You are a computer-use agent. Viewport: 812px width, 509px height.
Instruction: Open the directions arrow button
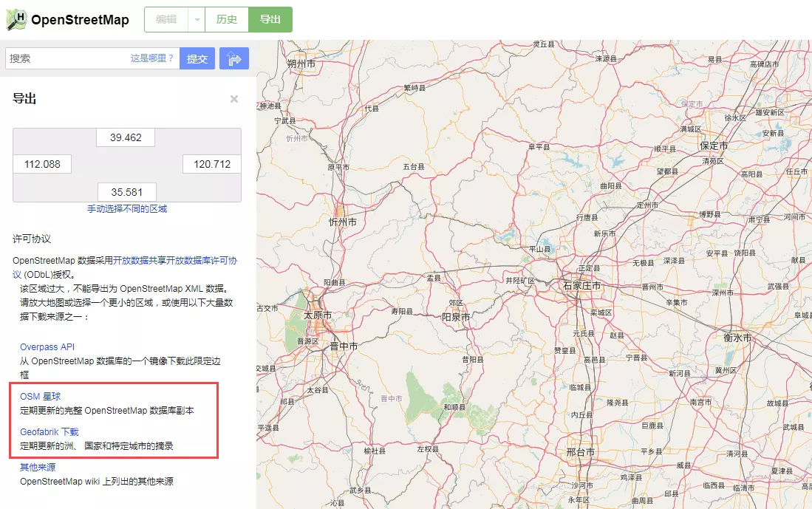pos(234,58)
